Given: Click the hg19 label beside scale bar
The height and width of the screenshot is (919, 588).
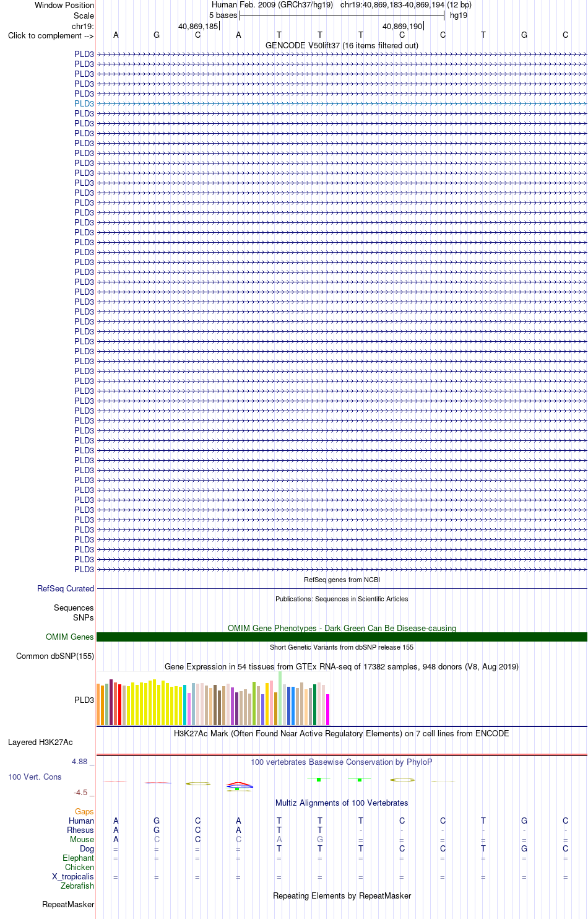Looking at the screenshot, I should (x=459, y=15).
